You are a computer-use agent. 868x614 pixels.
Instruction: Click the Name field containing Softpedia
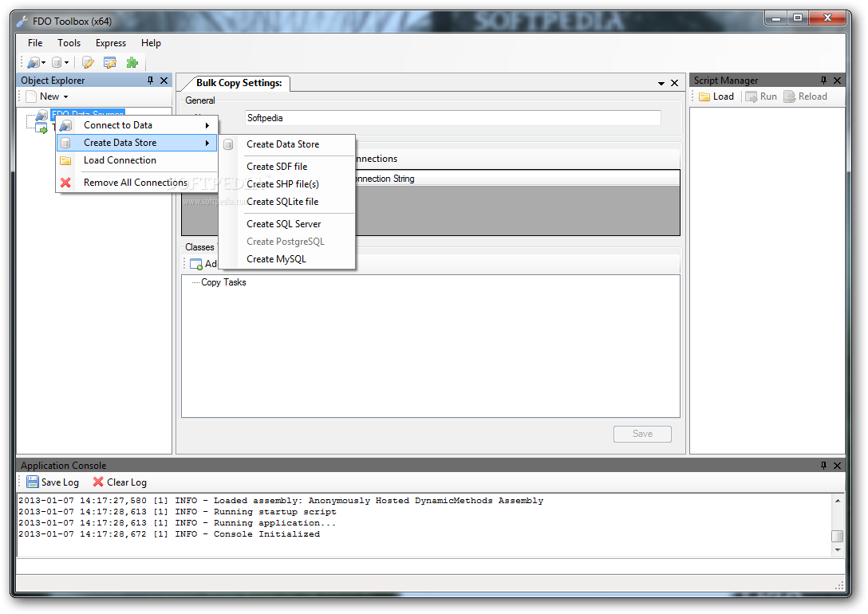click(453, 118)
